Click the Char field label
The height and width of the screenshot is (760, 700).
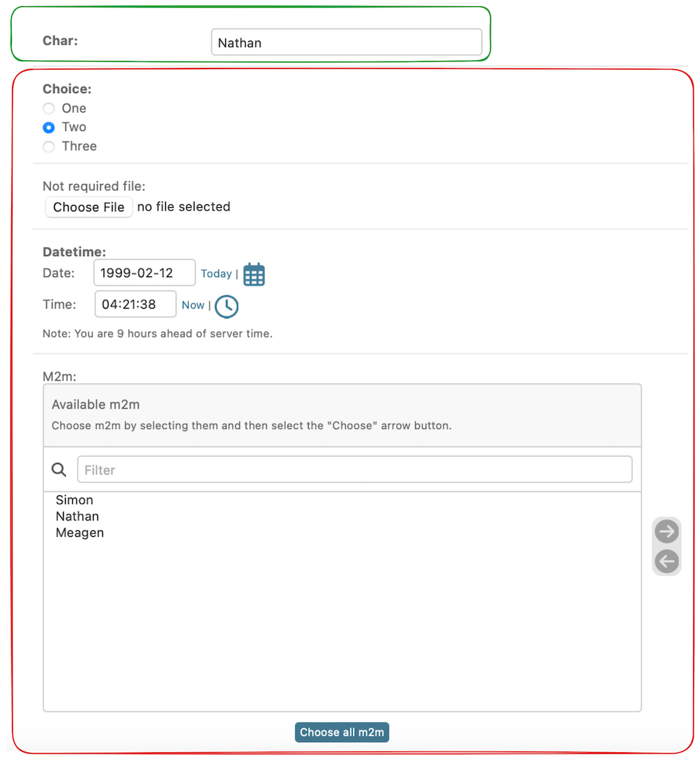[x=60, y=41]
